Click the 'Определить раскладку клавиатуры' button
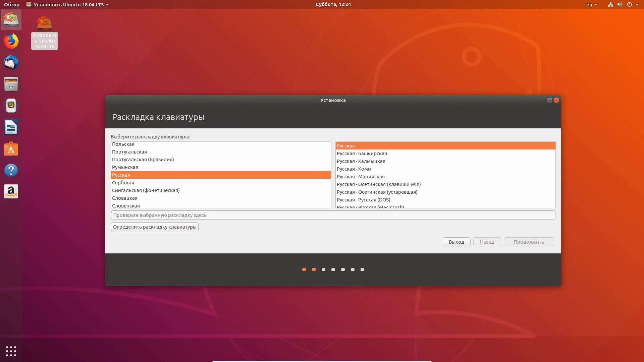The height and width of the screenshot is (362, 644). tap(155, 227)
